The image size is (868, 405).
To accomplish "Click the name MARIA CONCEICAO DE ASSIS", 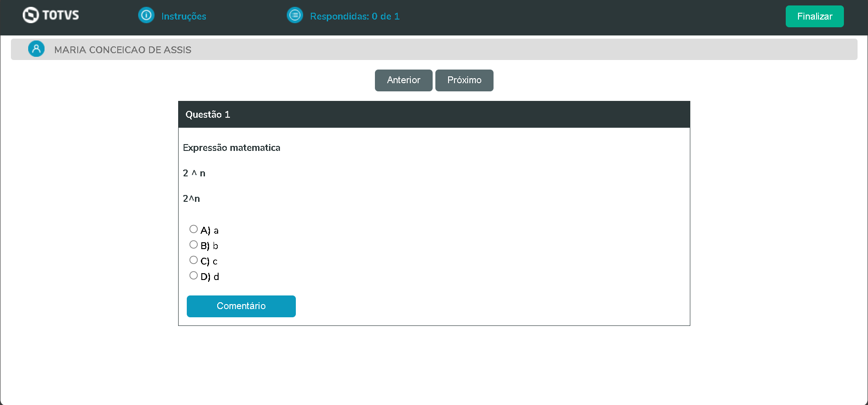I will [x=123, y=50].
